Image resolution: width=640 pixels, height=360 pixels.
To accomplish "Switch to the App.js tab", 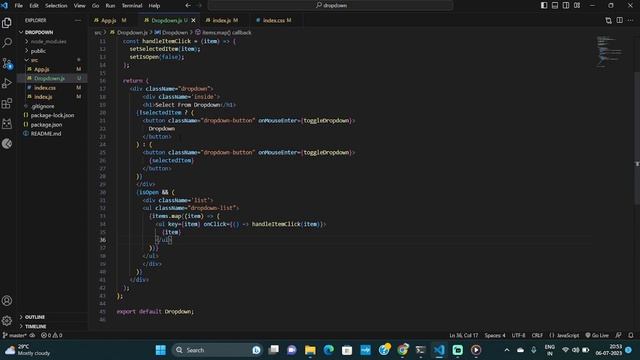I will point(111,20).
